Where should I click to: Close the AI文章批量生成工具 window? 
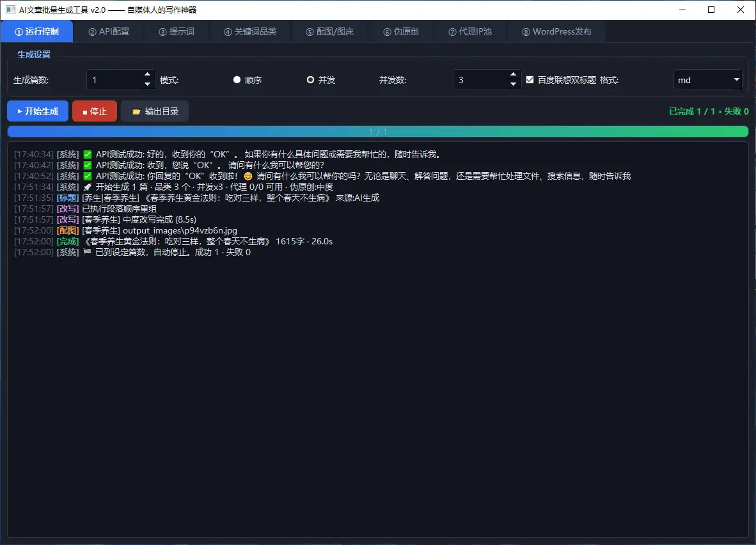pyautogui.click(x=741, y=10)
